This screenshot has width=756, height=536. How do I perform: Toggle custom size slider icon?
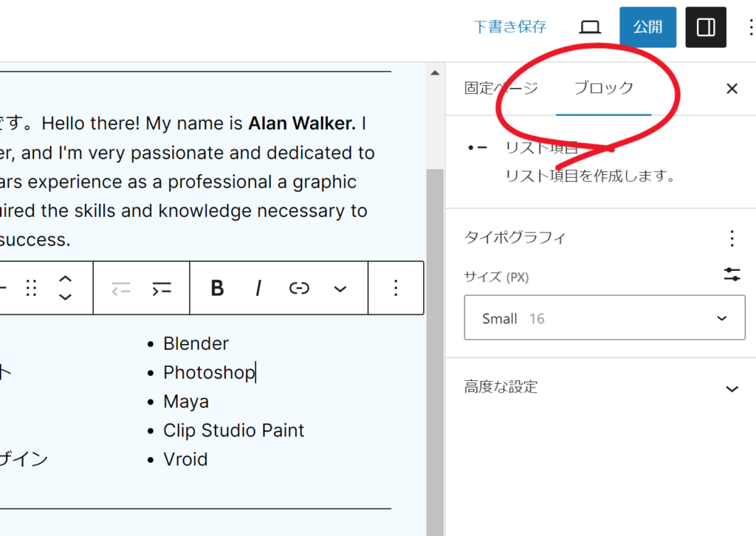pyautogui.click(x=732, y=275)
